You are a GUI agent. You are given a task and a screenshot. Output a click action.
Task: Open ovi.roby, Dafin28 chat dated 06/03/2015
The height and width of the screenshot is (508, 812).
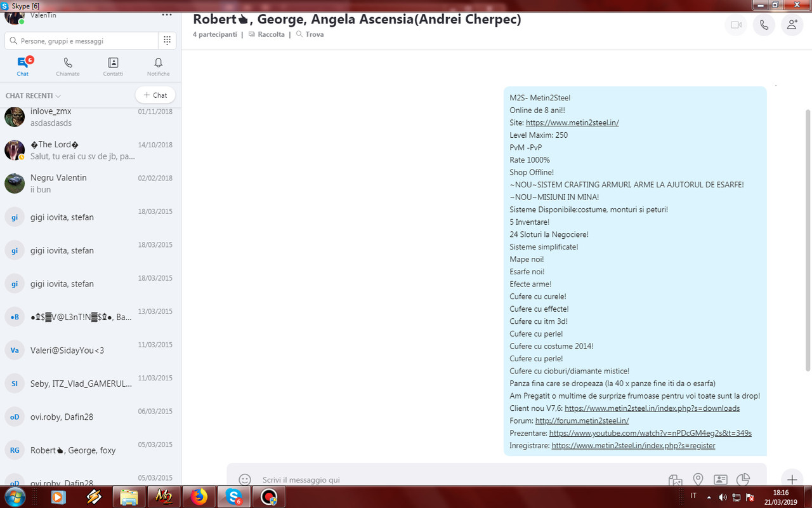pyautogui.click(x=90, y=417)
